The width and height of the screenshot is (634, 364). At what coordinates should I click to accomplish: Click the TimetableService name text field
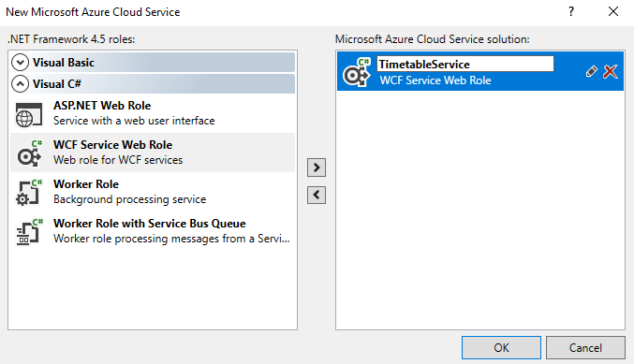click(465, 64)
